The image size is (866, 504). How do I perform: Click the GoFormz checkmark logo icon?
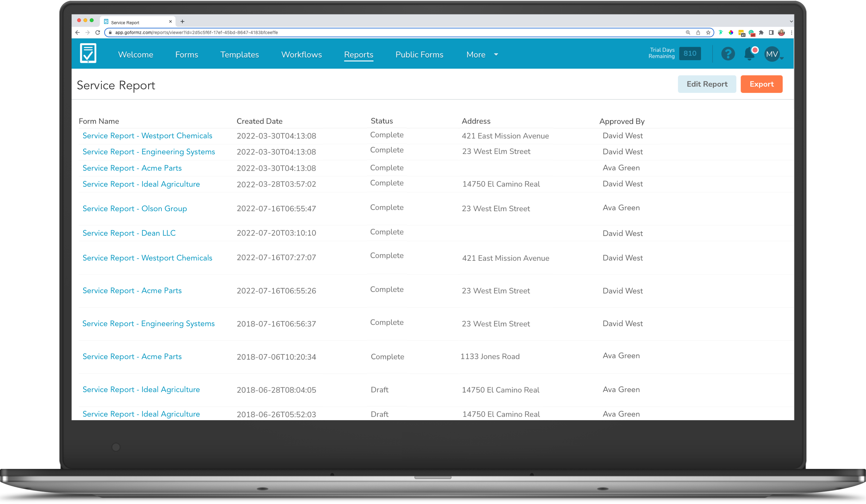pos(88,54)
